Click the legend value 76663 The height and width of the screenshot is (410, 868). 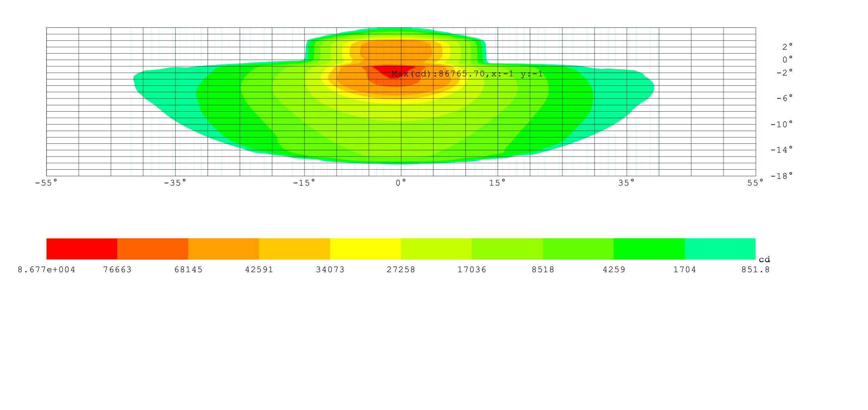click(x=117, y=270)
